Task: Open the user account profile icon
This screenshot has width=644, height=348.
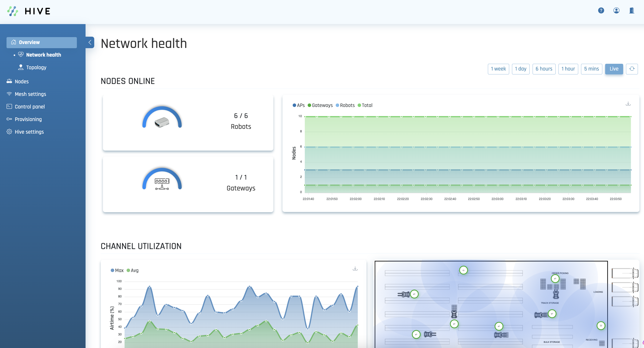Action: (616, 10)
